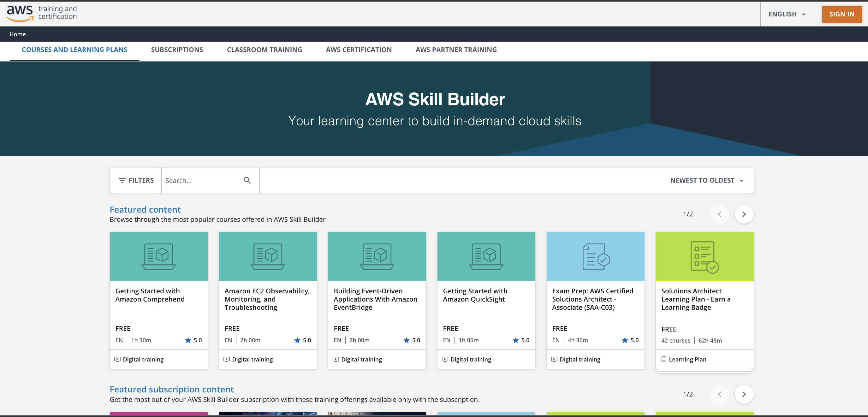Open the Building Event-Driven Applications thumbnail

[x=377, y=256]
